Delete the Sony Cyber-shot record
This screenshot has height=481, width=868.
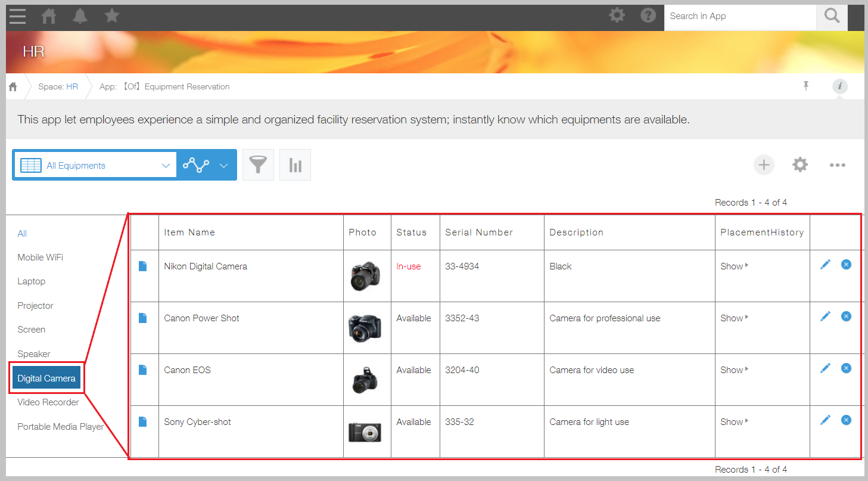(x=846, y=420)
